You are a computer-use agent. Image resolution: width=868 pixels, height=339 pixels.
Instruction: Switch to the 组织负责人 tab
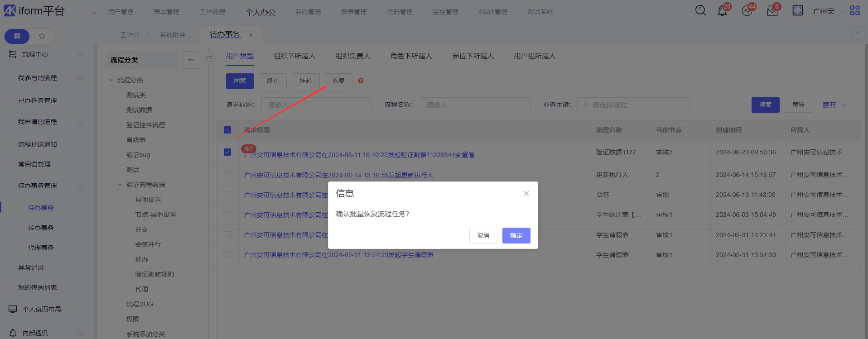click(x=352, y=56)
